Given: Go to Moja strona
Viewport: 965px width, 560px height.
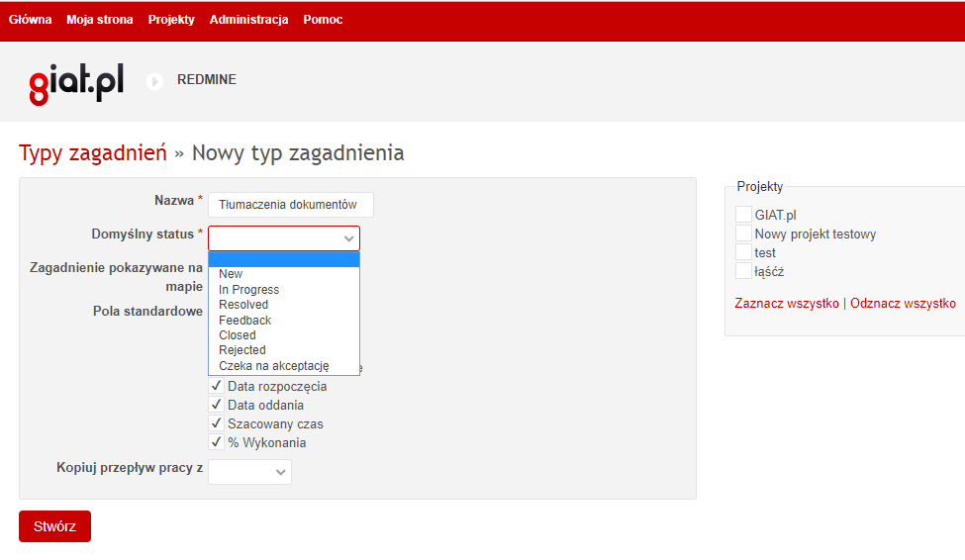Looking at the screenshot, I should (100, 20).
